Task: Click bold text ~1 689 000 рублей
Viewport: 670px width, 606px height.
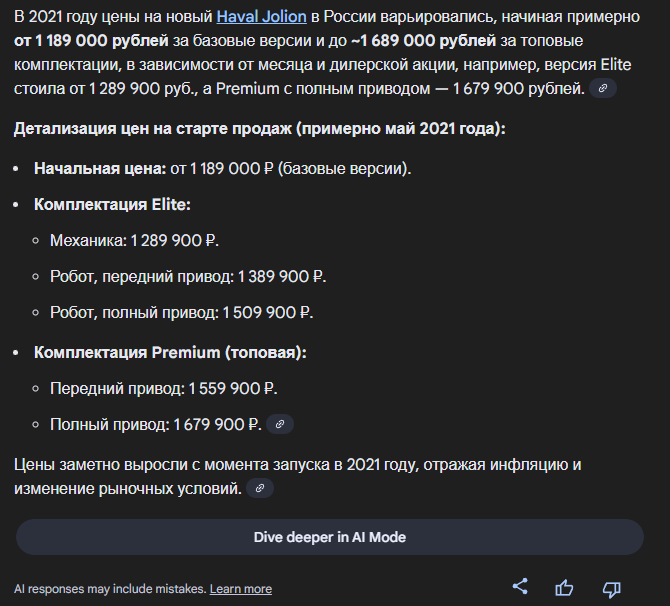Action: click(x=423, y=41)
